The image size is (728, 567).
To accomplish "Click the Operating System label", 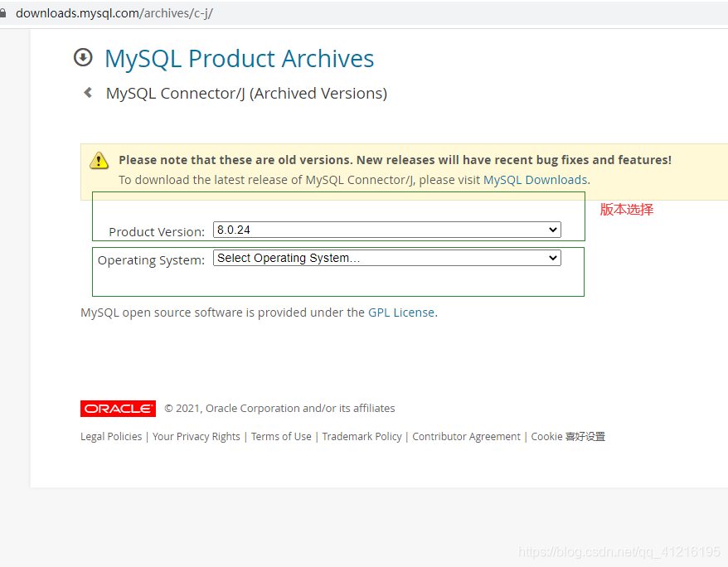I will coord(151,260).
